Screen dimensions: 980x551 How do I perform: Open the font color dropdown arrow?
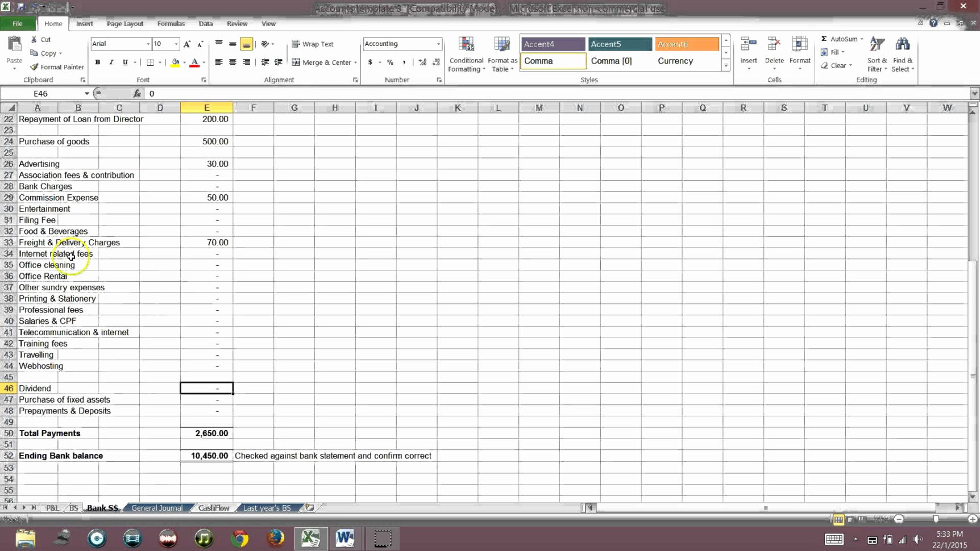pos(203,62)
